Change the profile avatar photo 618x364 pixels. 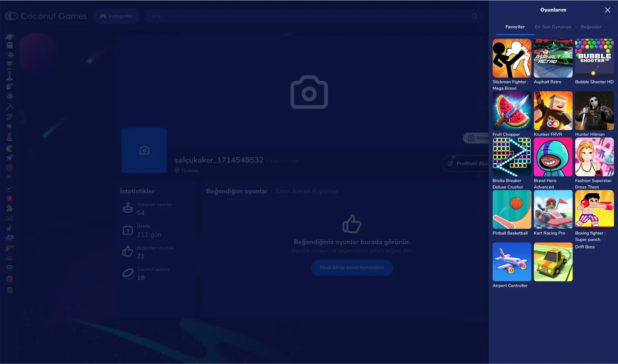[x=144, y=151]
